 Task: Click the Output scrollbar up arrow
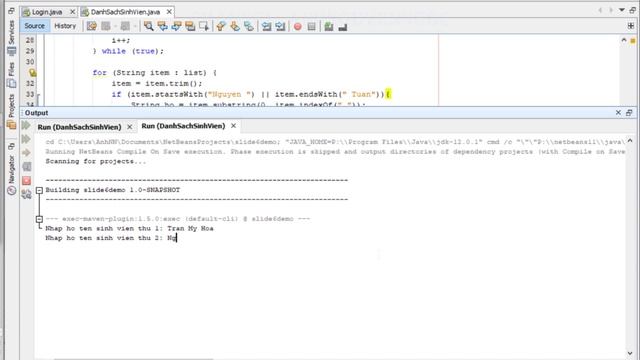[630, 141]
